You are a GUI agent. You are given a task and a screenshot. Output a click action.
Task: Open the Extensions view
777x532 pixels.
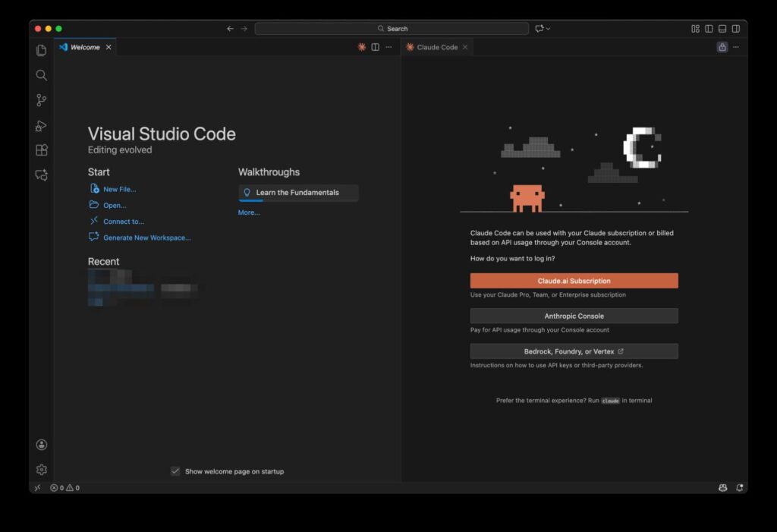(42, 150)
